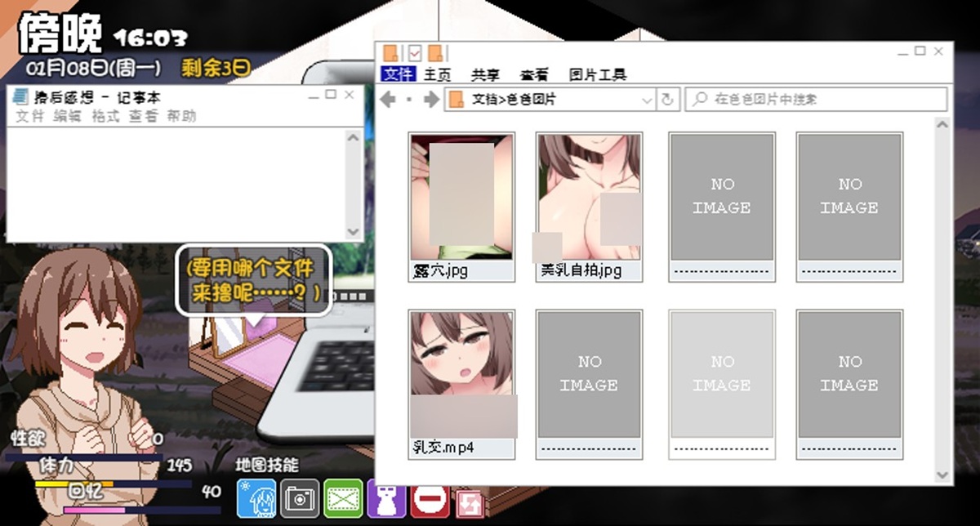
Task: Click the Notepad scrollbar down arrow
Action: (x=353, y=232)
